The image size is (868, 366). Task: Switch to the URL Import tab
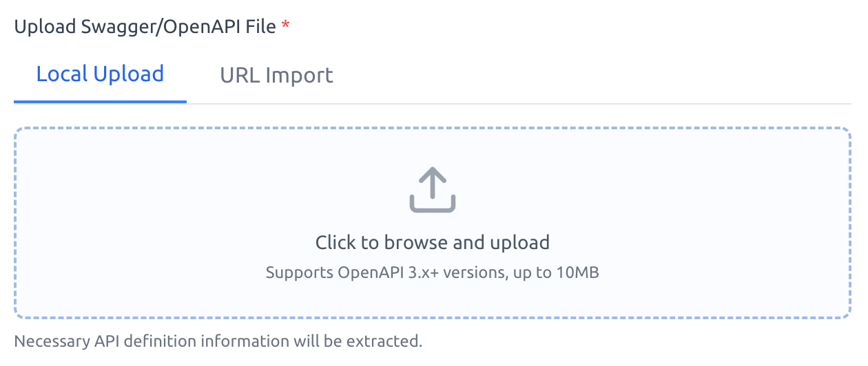(x=276, y=75)
